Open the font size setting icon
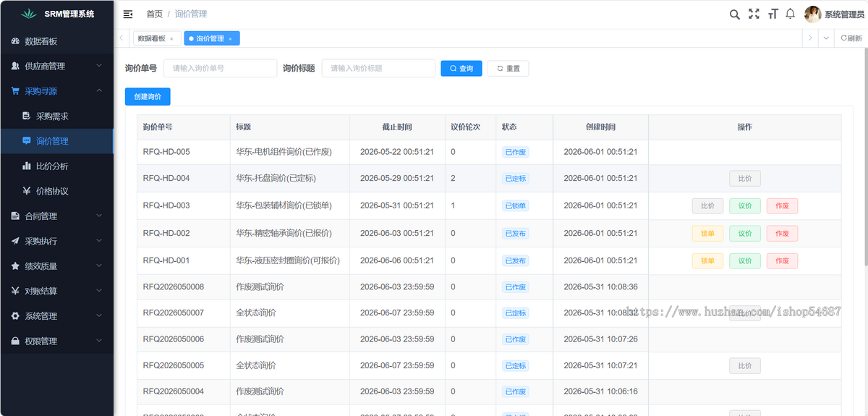The height and width of the screenshot is (416, 868). point(773,14)
